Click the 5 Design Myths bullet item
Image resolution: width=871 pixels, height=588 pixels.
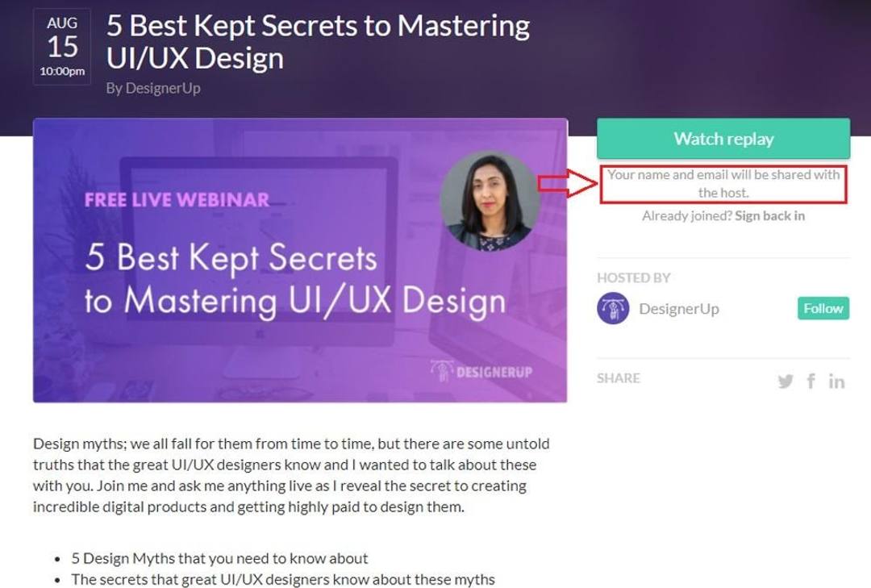(219, 558)
